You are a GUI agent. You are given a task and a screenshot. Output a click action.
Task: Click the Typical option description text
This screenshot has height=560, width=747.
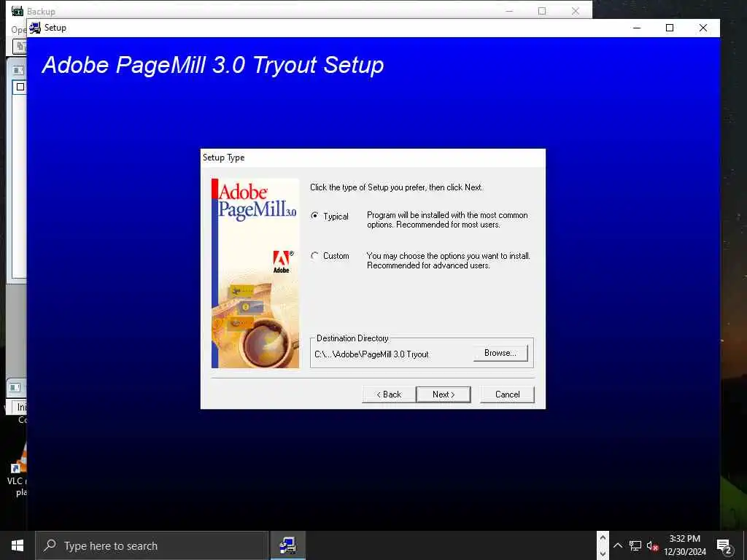click(447, 220)
